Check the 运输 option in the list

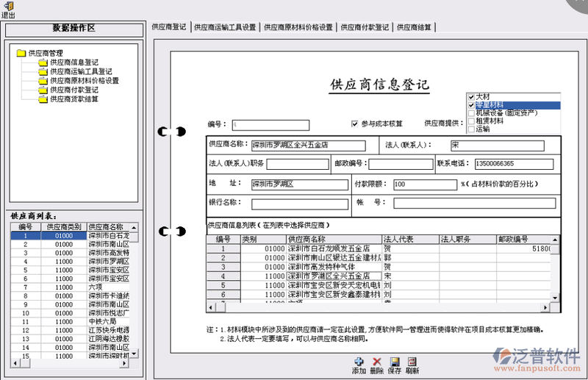coord(471,129)
